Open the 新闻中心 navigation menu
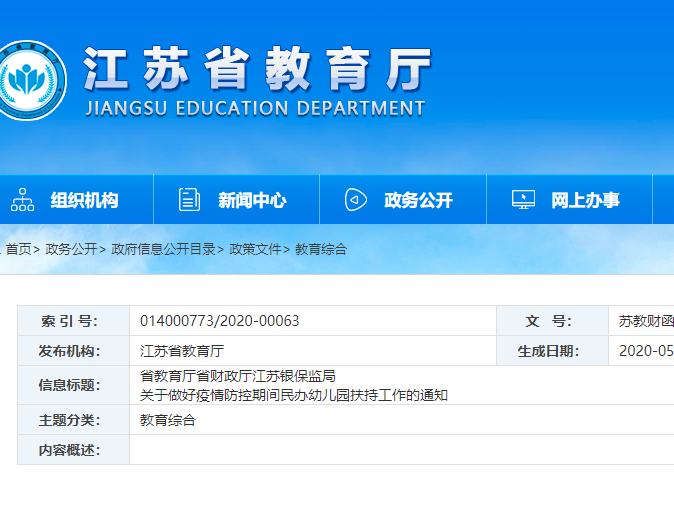Screen dimensions: 674x505 point(252,200)
